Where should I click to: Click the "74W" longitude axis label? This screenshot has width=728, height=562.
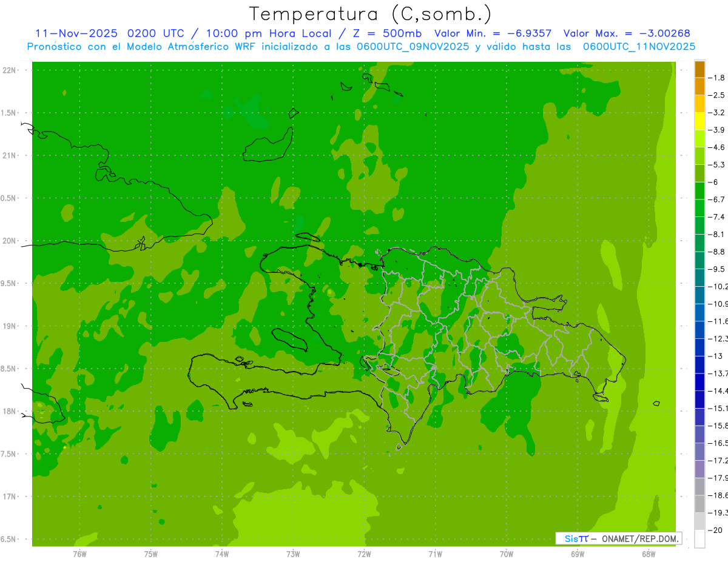click(x=222, y=554)
